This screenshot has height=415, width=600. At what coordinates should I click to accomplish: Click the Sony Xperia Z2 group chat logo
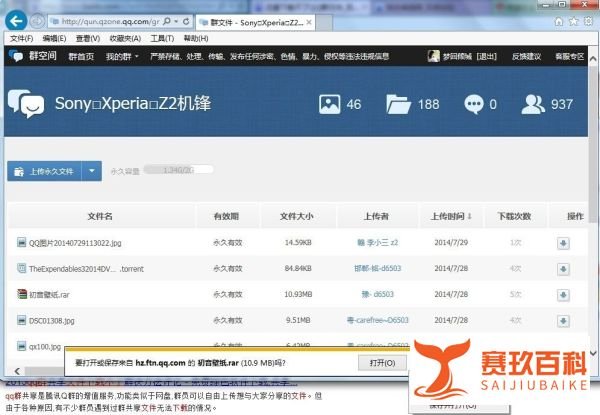click(26, 104)
